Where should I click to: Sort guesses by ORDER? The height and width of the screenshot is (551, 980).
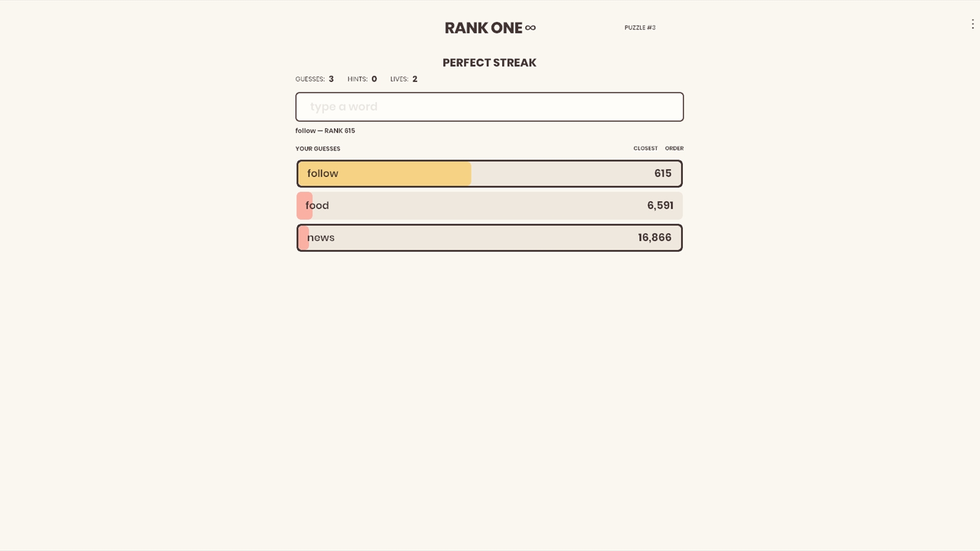pyautogui.click(x=674, y=148)
